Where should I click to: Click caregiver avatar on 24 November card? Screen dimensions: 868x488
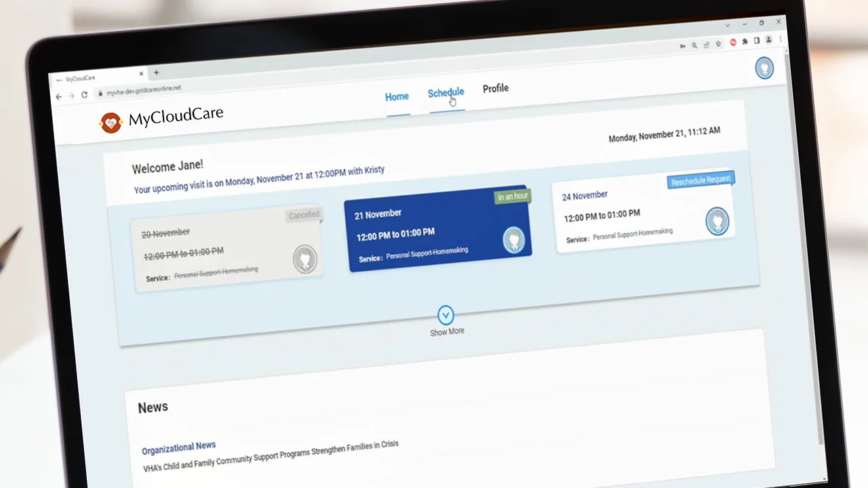(x=717, y=221)
